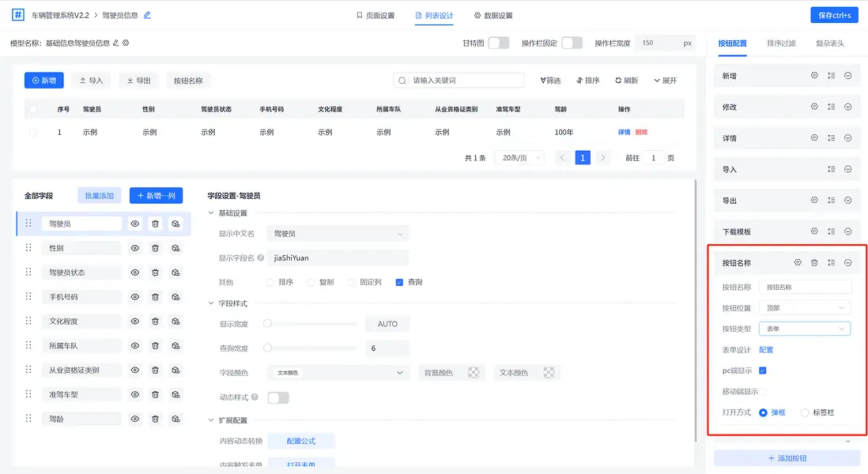Open model settings gear beside 基础信息驾驶员信息
868x474 pixels.
pos(126,43)
